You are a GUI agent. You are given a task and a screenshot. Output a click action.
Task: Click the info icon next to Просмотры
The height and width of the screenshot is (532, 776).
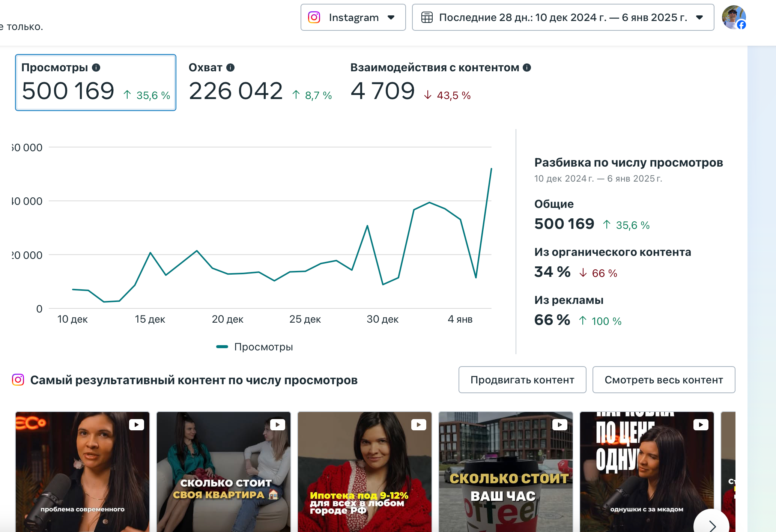tap(96, 68)
